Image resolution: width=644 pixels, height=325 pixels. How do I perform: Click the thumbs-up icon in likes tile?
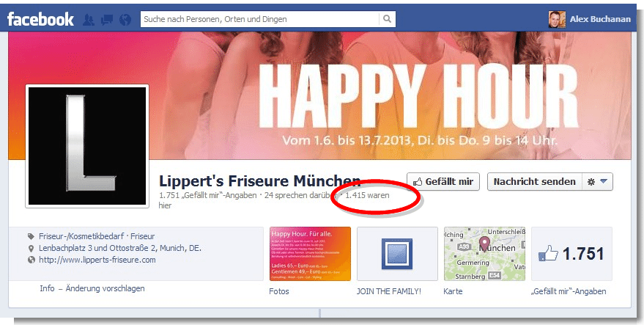pos(548,254)
